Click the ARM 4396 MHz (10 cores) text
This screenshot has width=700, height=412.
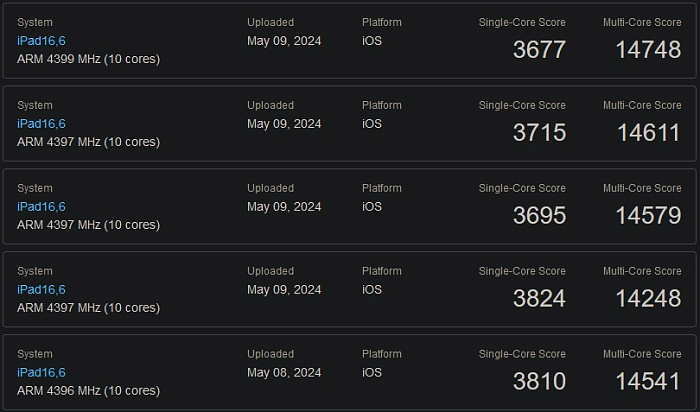(x=88, y=391)
